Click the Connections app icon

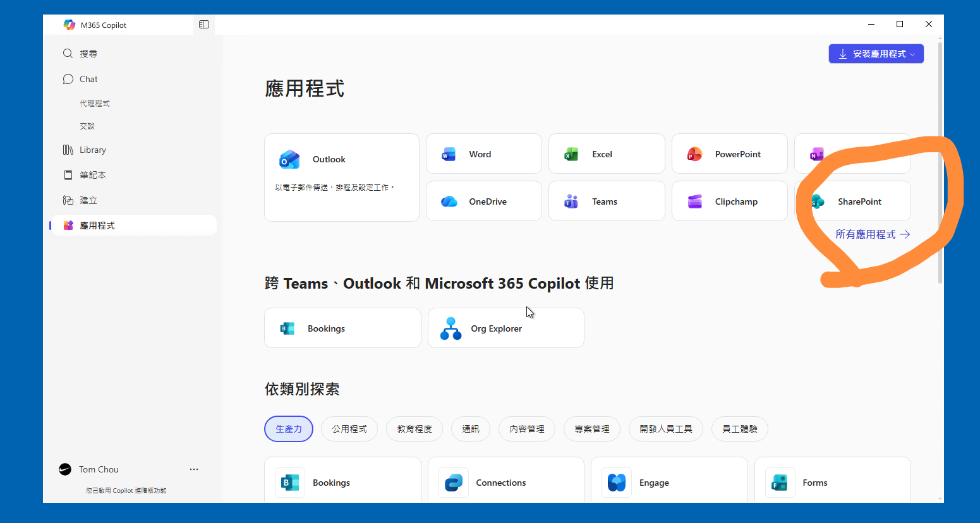pos(454,483)
